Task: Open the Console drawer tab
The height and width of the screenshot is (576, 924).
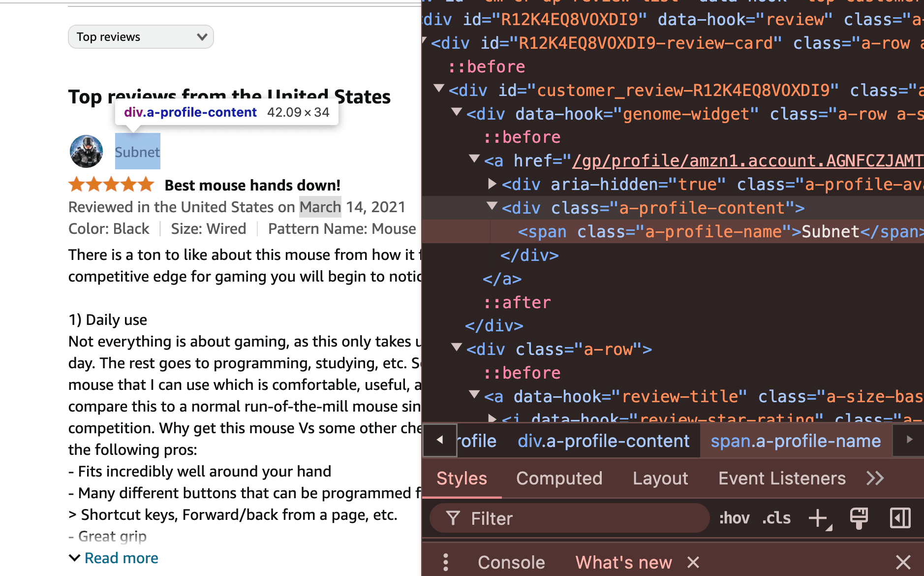Action: 512,562
